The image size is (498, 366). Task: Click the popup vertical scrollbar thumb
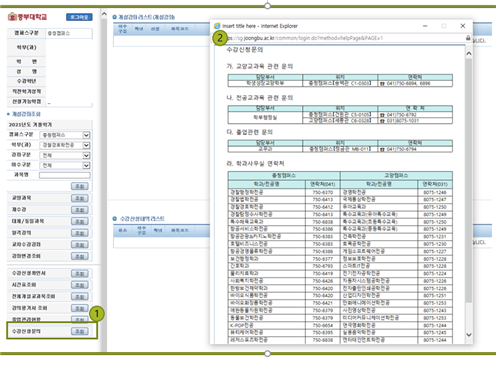[469, 182]
